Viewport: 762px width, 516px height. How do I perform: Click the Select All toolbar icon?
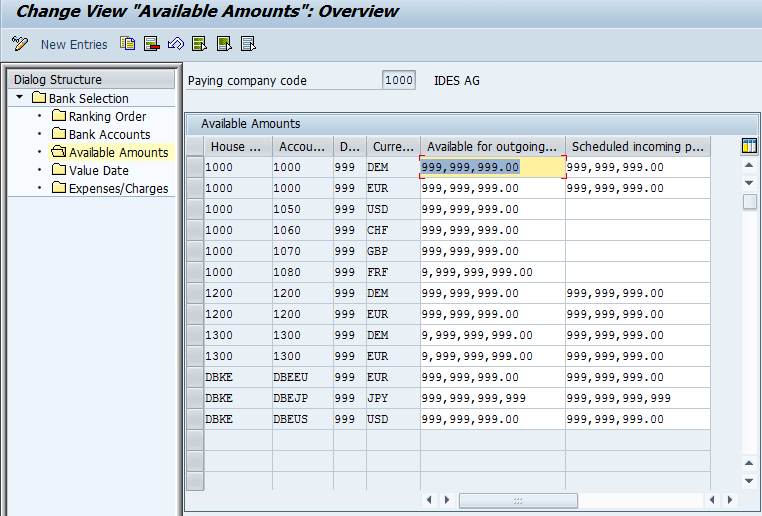199,44
